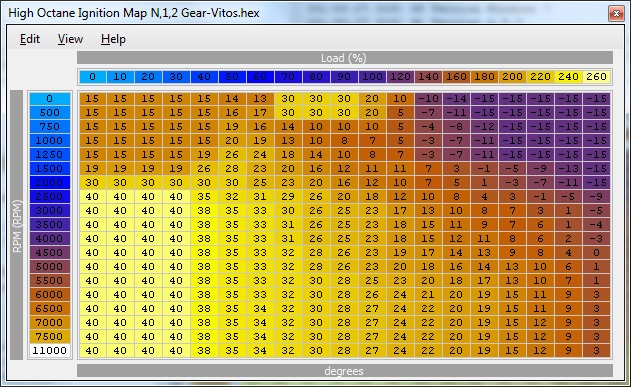Select the RPM axis header 750
Screen dimensions: 631x387
point(49,127)
